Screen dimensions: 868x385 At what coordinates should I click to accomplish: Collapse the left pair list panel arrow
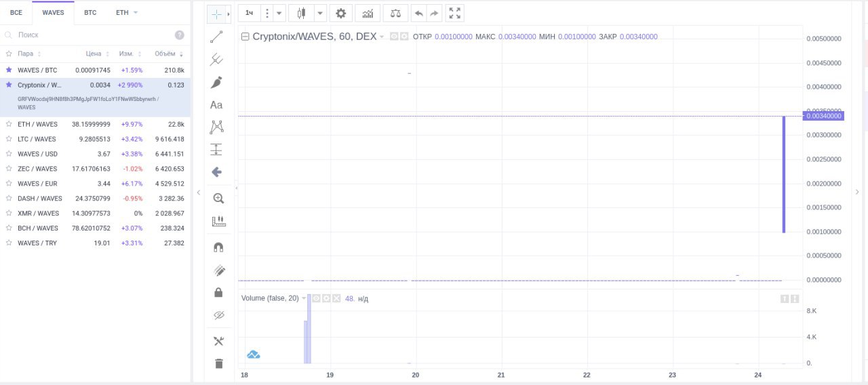199,192
